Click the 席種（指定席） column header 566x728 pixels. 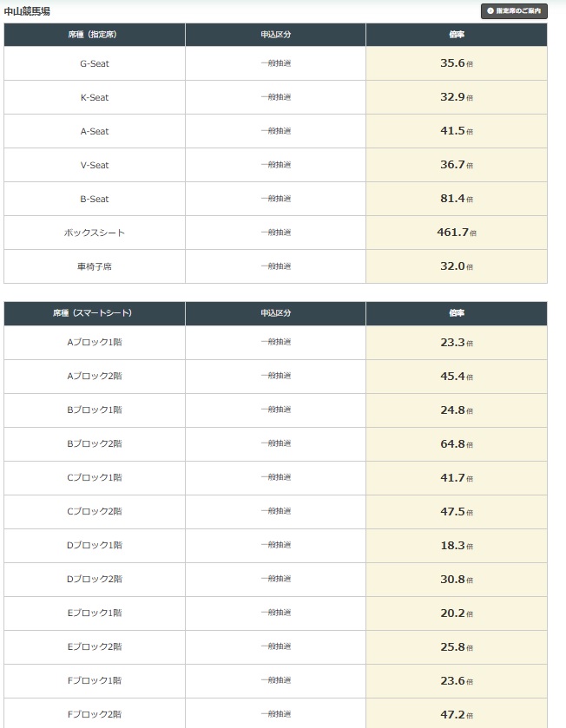click(94, 35)
